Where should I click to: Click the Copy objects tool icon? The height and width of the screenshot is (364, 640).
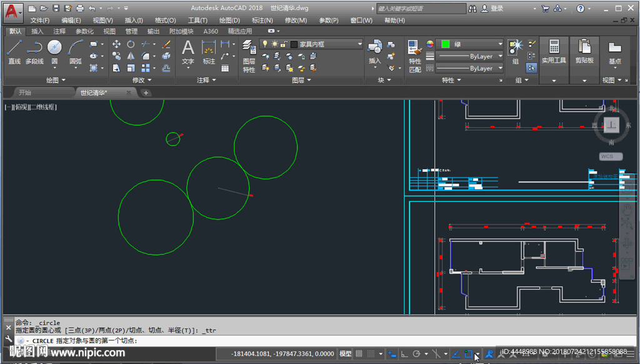click(116, 56)
